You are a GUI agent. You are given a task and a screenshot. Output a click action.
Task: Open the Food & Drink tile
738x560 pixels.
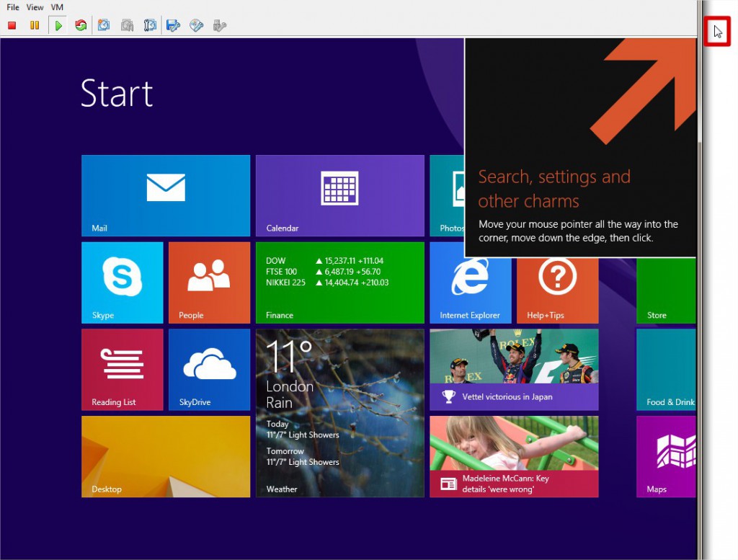pos(666,370)
